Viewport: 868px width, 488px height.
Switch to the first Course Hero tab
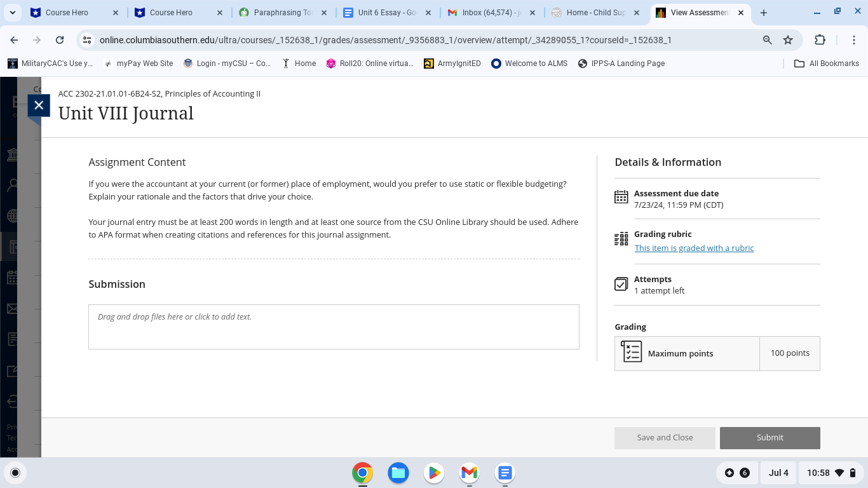pos(66,13)
